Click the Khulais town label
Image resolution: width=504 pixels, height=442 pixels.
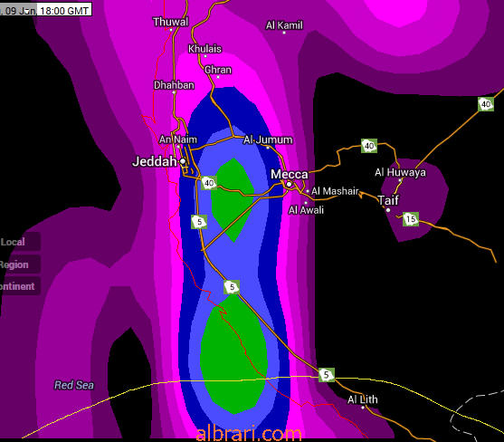point(204,49)
